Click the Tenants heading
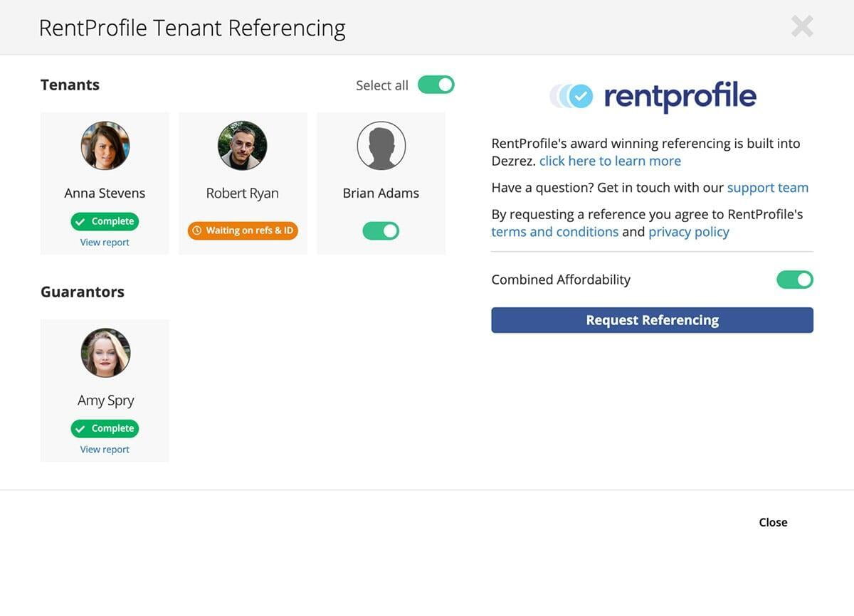 pos(70,85)
